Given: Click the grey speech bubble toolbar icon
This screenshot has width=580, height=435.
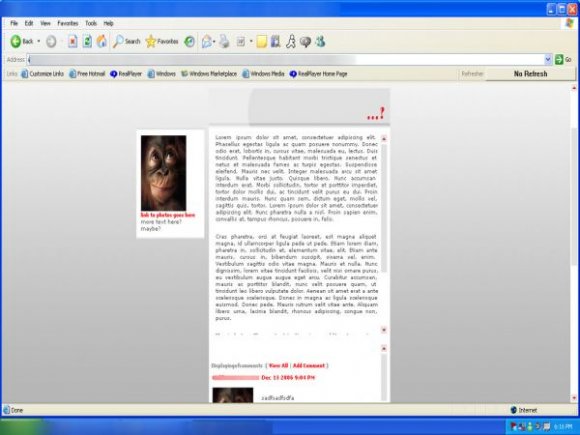Looking at the screenshot, I should [x=305, y=42].
